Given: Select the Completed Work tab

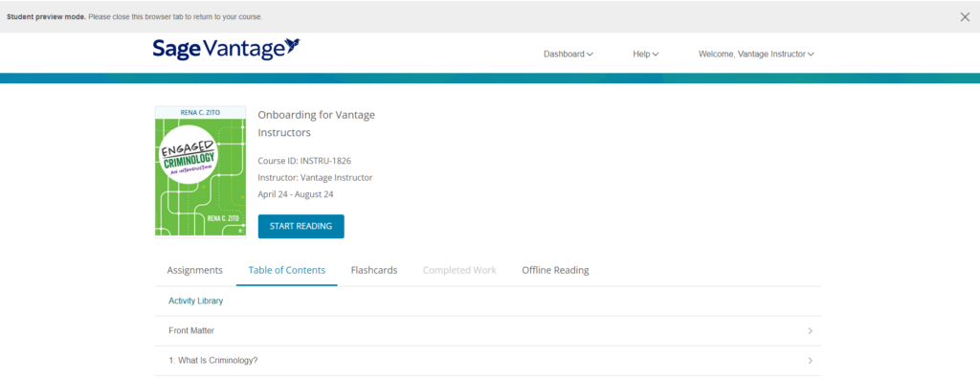Looking at the screenshot, I should pyautogui.click(x=459, y=270).
